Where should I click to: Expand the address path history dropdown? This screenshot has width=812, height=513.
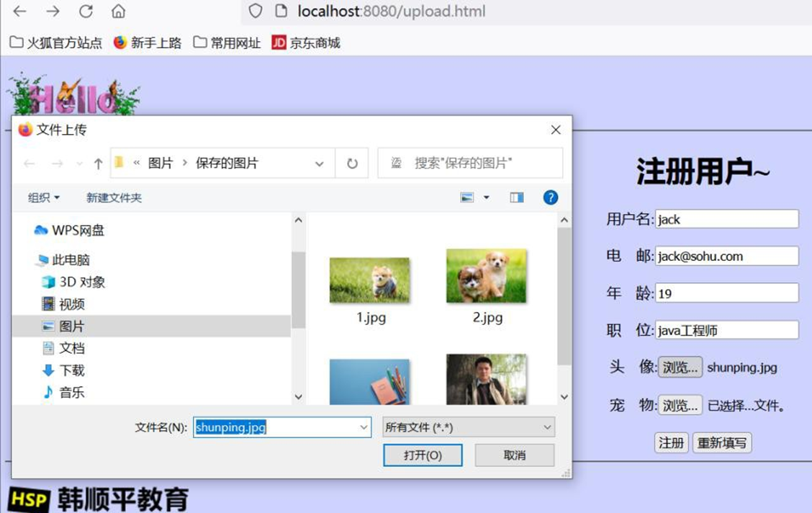coord(320,164)
